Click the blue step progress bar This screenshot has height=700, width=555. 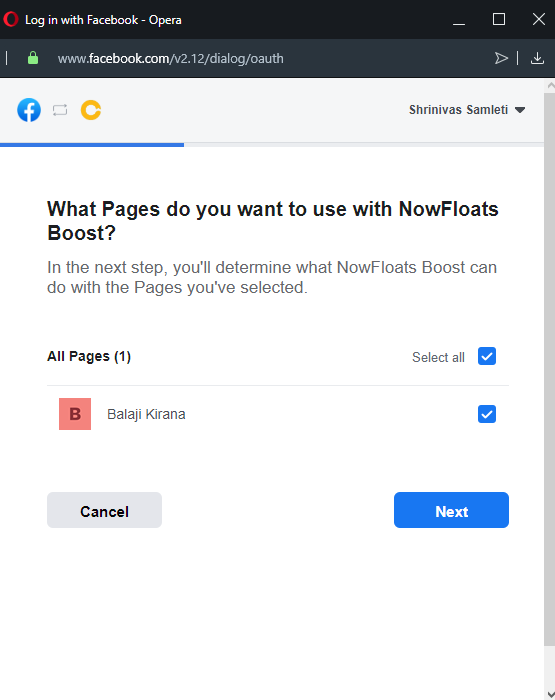point(92,145)
